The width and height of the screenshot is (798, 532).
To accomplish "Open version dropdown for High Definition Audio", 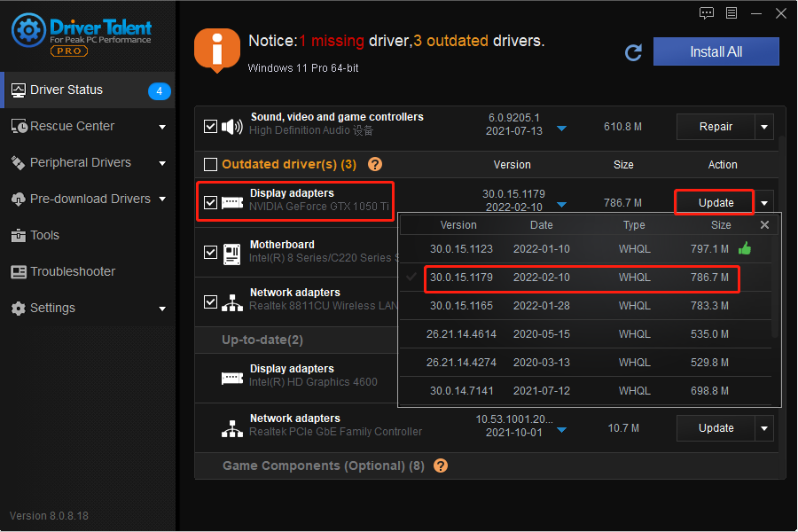I will [561, 129].
